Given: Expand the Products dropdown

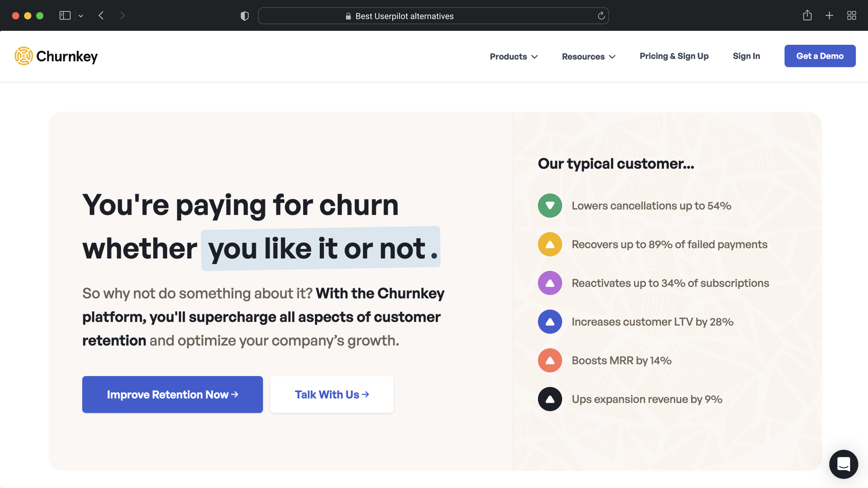Looking at the screenshot, I should 513,56.
